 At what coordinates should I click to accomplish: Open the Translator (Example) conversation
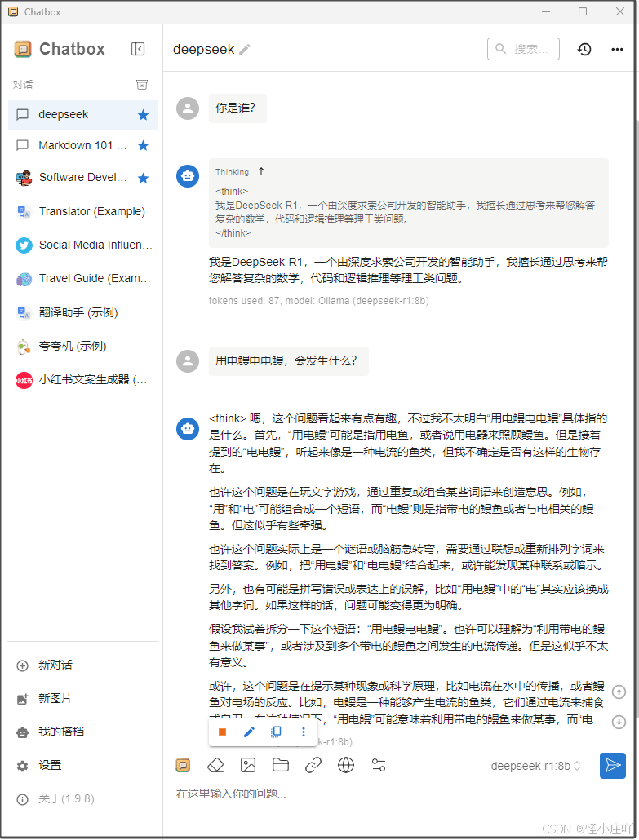point(82,211)
